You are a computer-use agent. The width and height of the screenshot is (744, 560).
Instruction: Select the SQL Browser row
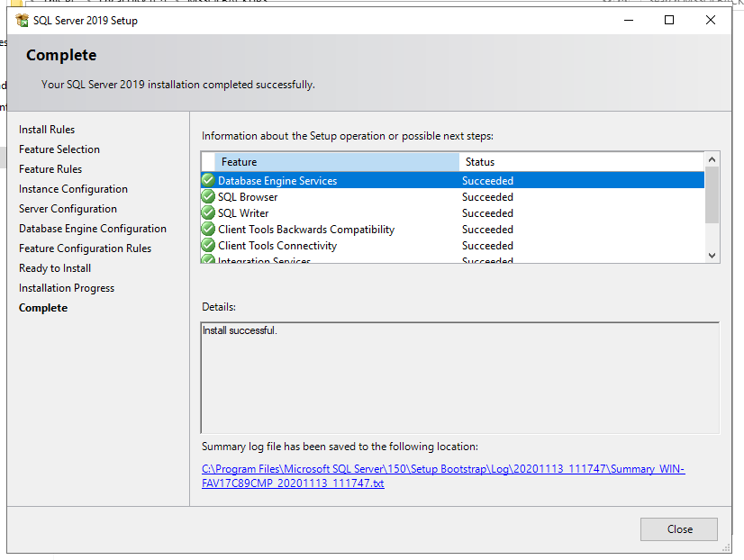pyautogui.click(x=453, y=197)
